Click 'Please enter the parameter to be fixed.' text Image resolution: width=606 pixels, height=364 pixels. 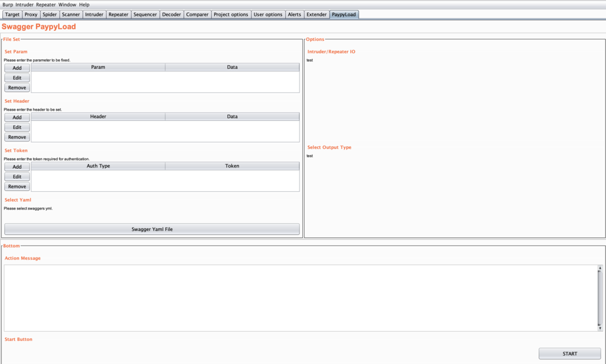click(x=37, y=60)
